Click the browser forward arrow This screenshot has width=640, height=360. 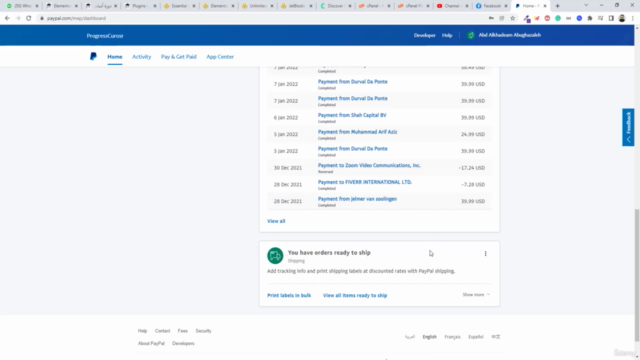(18, 18)
